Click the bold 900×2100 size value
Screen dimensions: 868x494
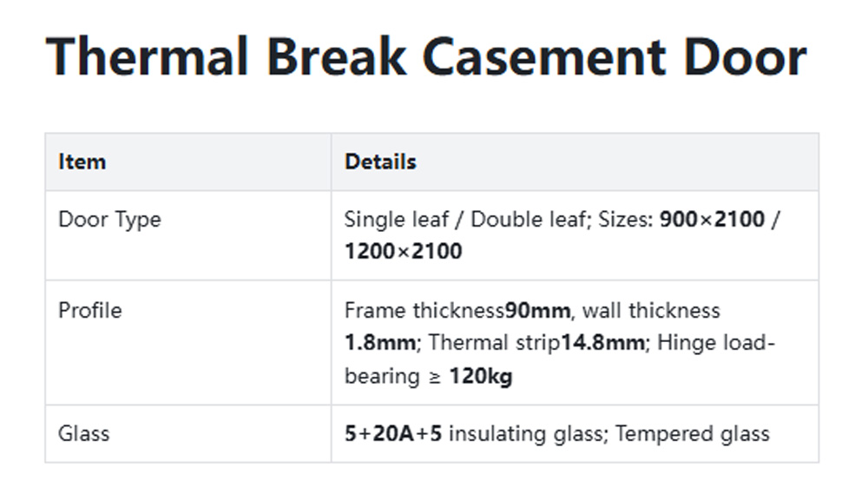click(712, 219)
